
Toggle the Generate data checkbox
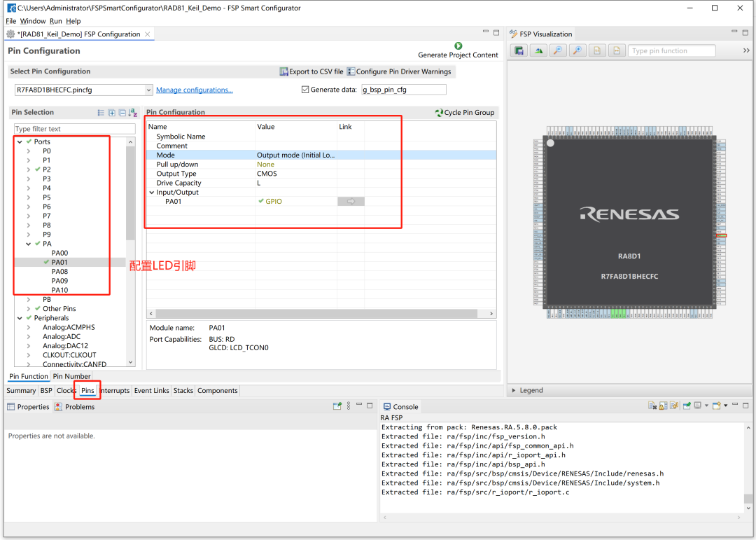click(x=304, y=90)
